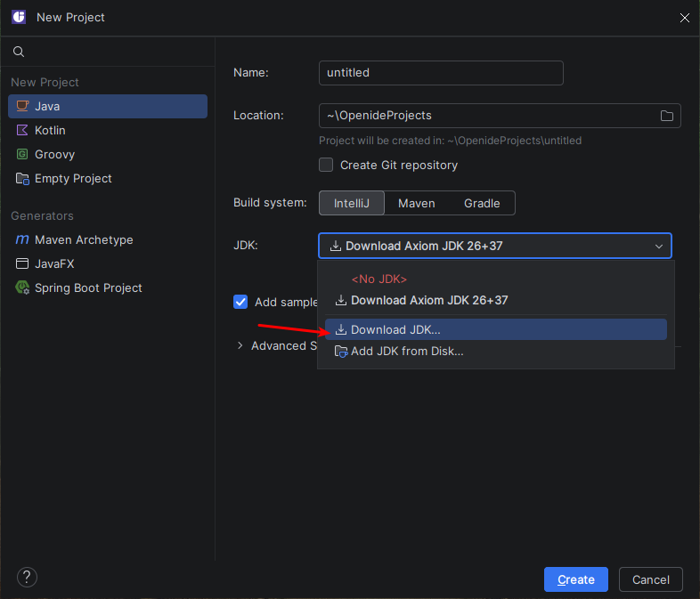Viewport: 700px width, 599px height.
Task: Select Gradle build system
Action: [x=482, y=204]
